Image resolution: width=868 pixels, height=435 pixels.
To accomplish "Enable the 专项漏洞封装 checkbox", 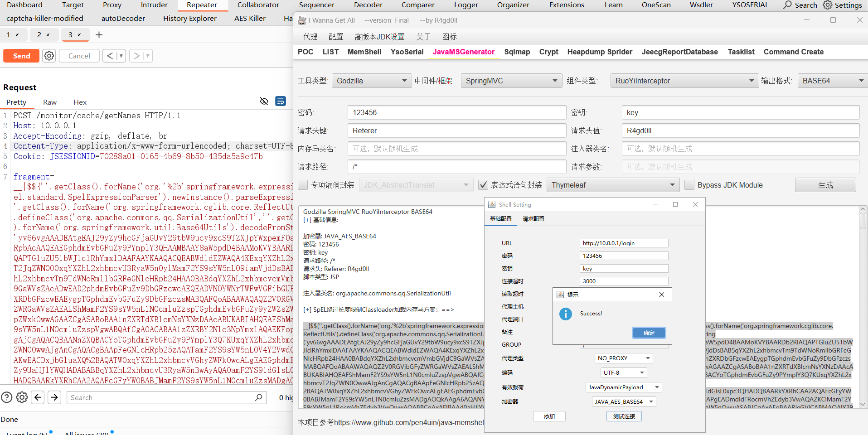I will point(303,185).
